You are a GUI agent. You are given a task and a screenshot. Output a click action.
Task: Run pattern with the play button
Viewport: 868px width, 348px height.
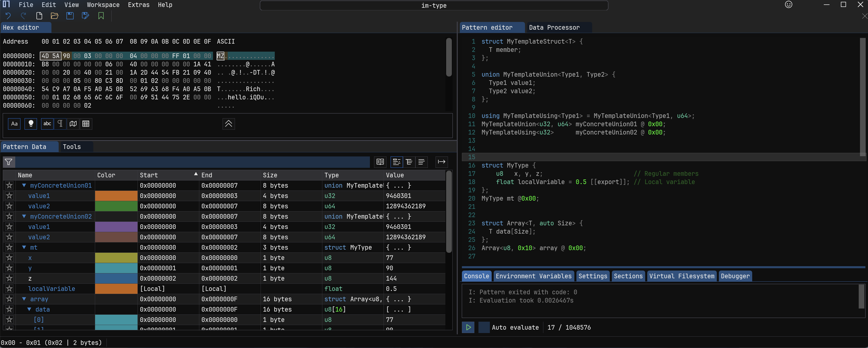468,327
